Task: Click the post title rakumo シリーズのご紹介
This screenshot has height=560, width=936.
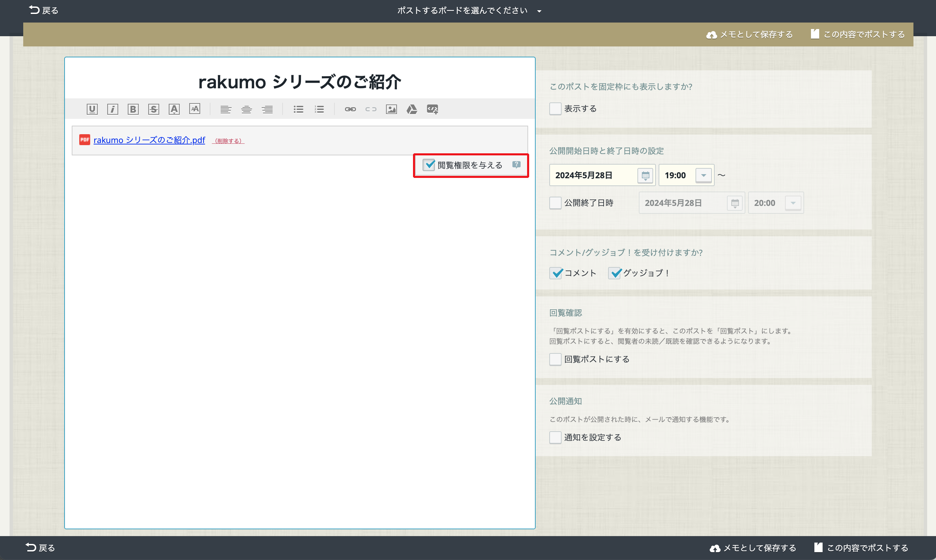Action: pyautogui.click(x=300, y=82)
